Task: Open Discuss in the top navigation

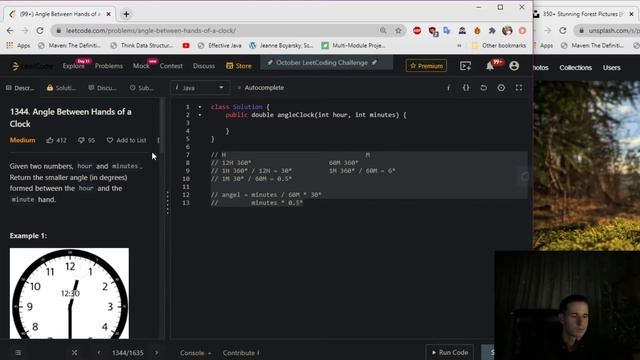Action: point(204,66)
